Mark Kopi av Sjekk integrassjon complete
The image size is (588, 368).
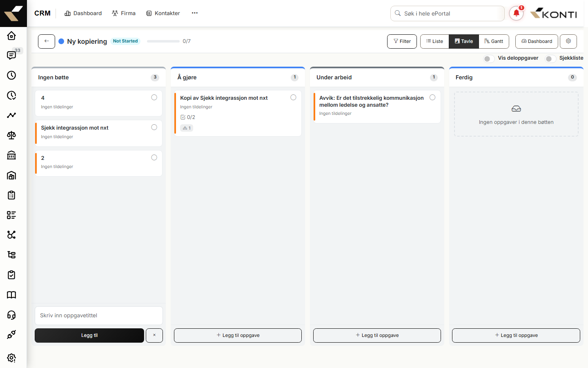(293, 97)
